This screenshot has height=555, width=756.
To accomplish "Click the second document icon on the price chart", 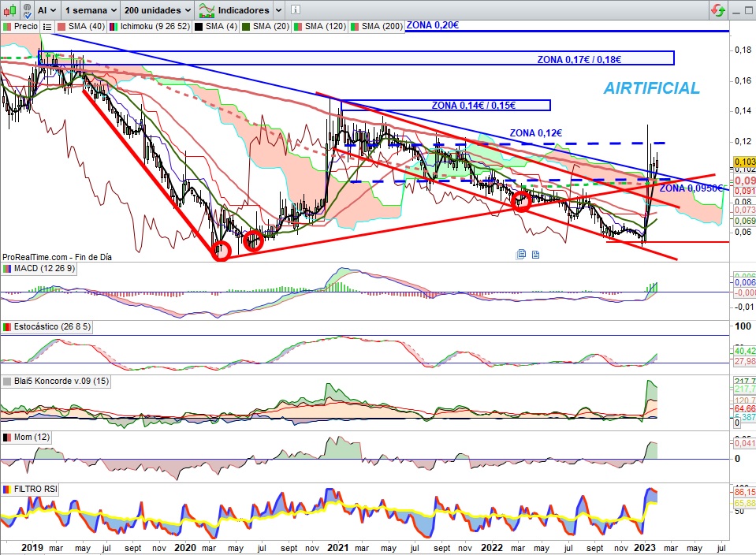I will (x=535, y=254).
